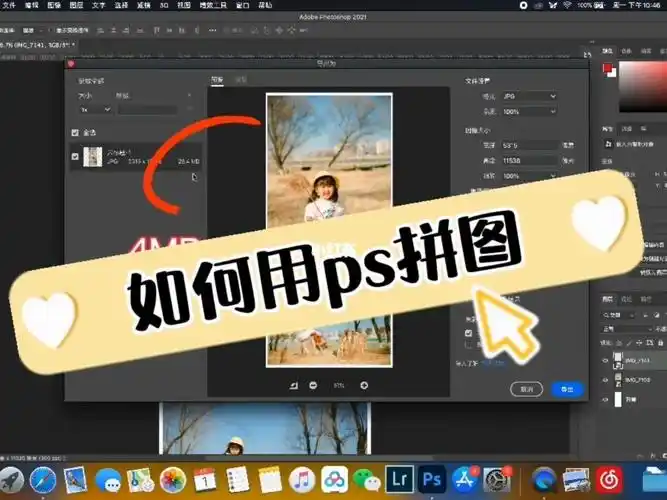Open the JPG format dropdown
The image size is (667, 500).
pyautogui.click(x=529, y=97)
